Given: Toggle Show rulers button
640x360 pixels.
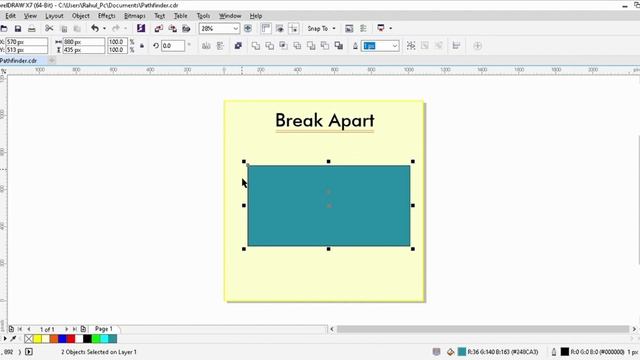Looking at the screenshot, I should 266,28.
